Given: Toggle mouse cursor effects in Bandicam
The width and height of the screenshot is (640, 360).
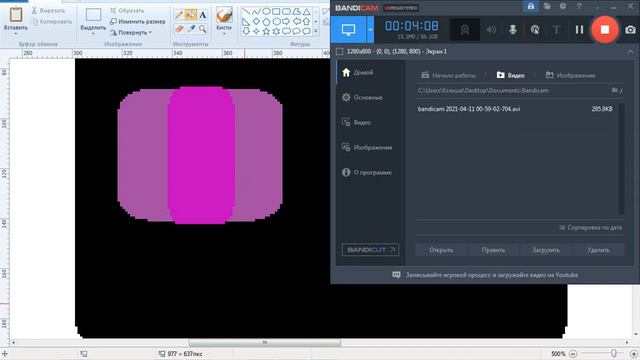Looking at the screenshot, I should click(535, 30).
